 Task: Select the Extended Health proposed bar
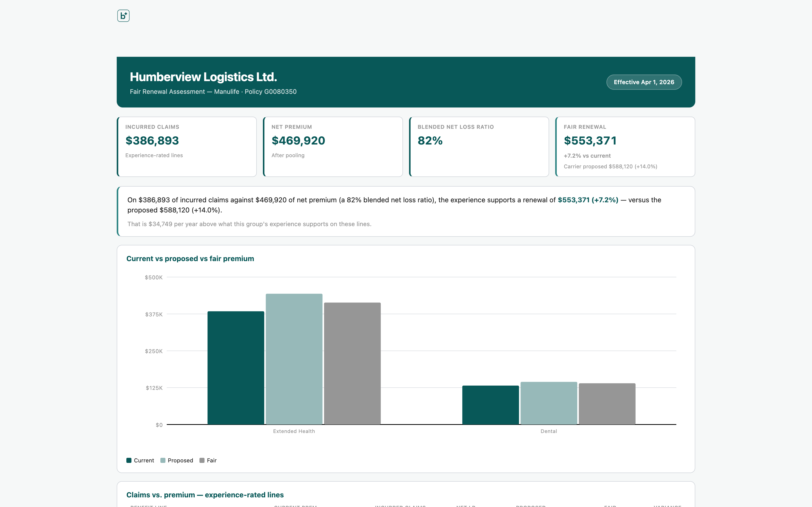coord(294,359)
